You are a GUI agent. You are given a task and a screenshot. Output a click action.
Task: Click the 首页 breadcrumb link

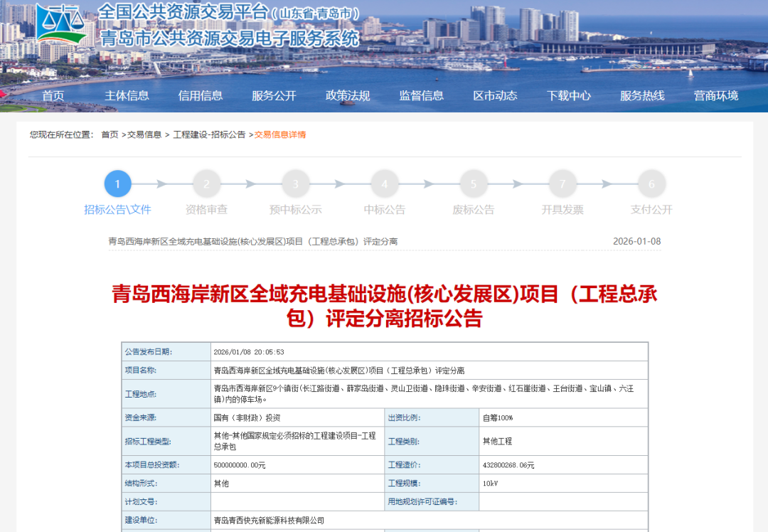(110, 134)
